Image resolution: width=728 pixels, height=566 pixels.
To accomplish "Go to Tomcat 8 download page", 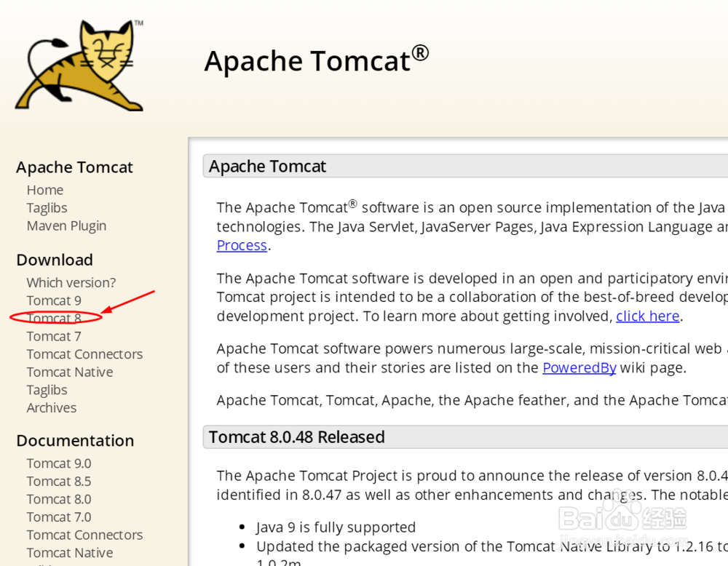I will [54, 318].
